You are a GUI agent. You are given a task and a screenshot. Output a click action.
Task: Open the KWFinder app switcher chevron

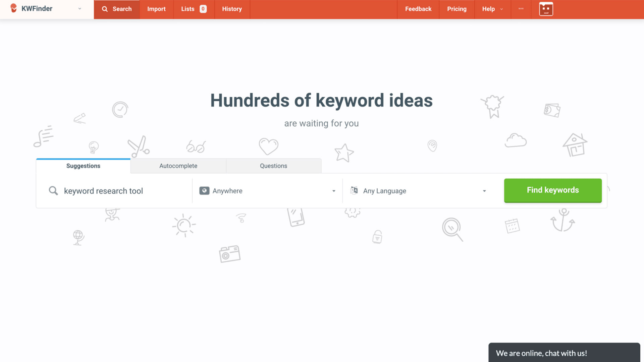coord(79,9)
